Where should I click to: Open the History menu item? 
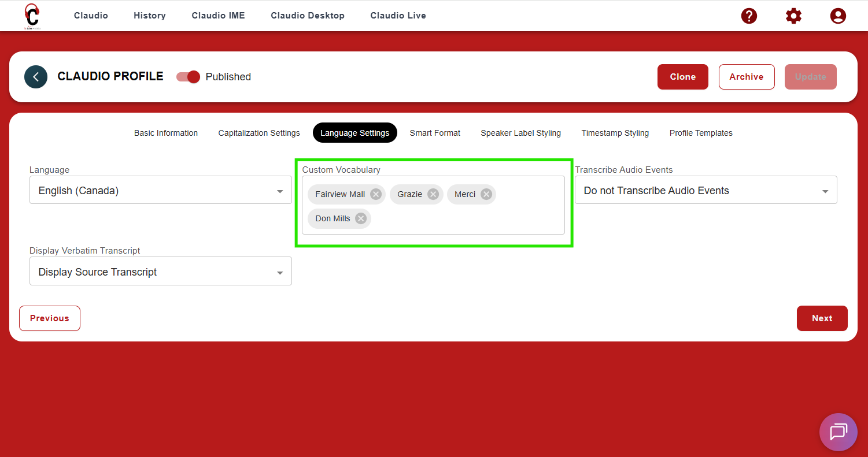click(150, 16)
